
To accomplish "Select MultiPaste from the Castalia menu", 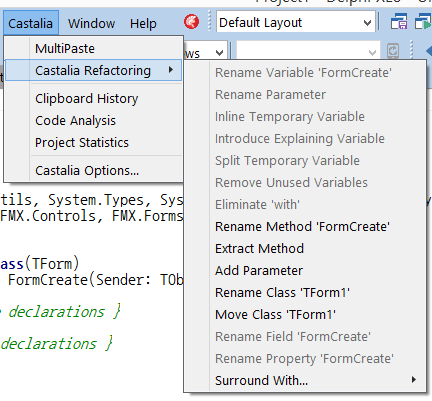I will [x=93, y=49].
